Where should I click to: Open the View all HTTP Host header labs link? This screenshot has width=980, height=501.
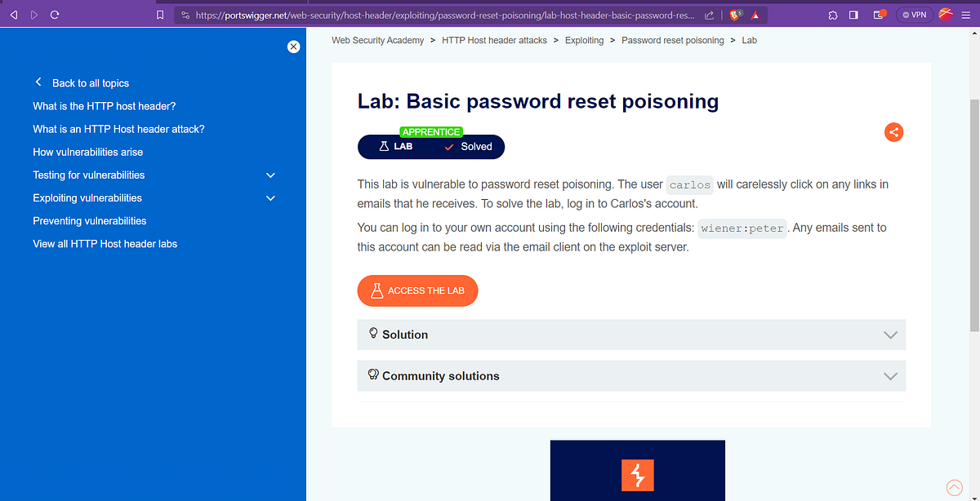point(105,243)
